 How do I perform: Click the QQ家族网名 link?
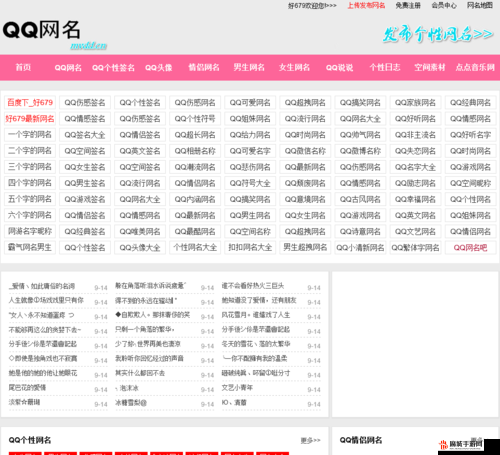tap(415, 103)
